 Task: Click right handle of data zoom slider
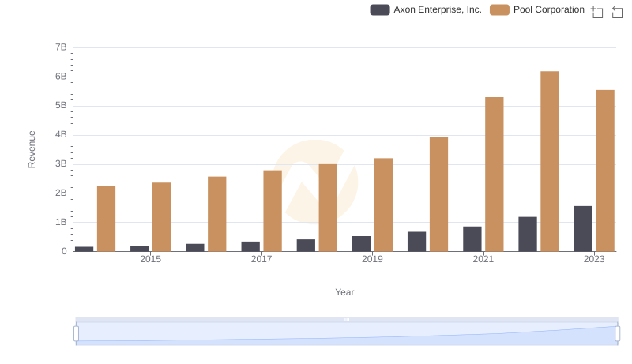click(617, 334)
